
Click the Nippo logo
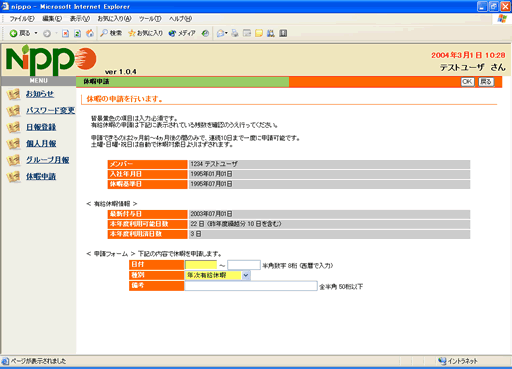click(51, 60)
